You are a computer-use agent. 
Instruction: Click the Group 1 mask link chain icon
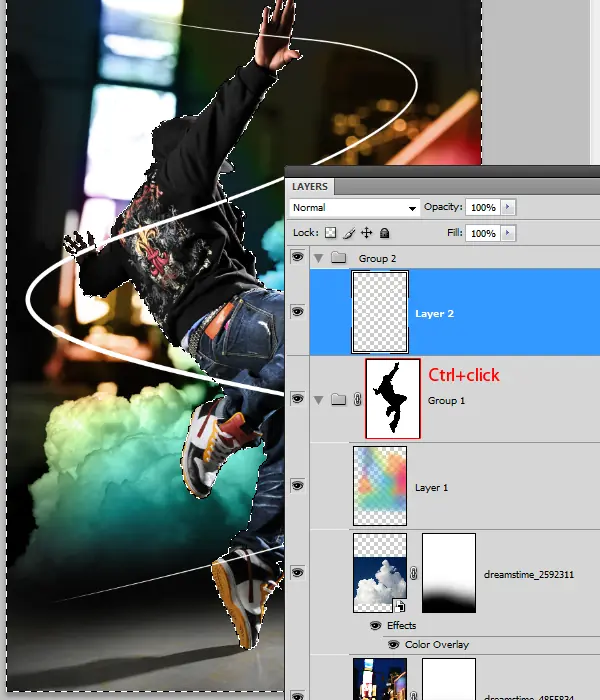pyautogui.click(x=358, y=399)
